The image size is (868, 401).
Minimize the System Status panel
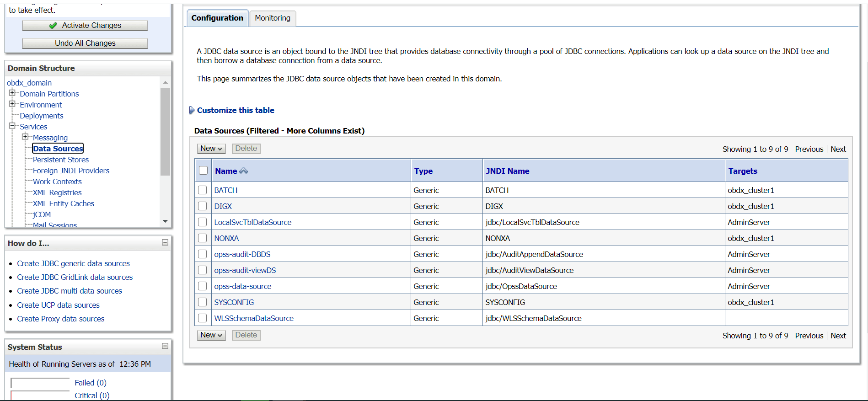pos(165,346)
